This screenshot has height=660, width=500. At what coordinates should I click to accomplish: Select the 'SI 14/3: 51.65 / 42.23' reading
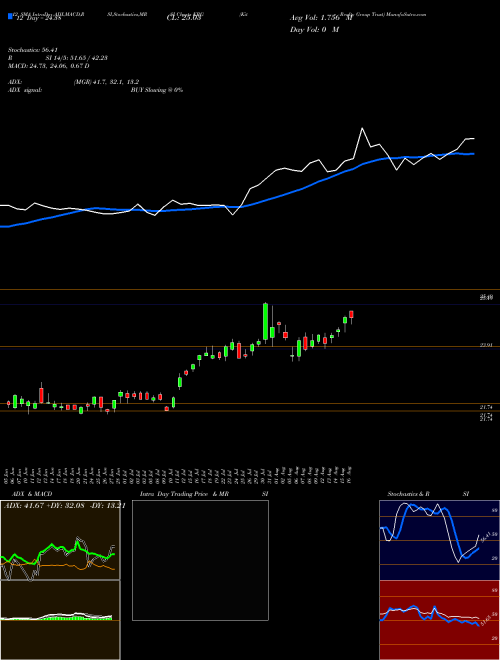tap(77, 58)
